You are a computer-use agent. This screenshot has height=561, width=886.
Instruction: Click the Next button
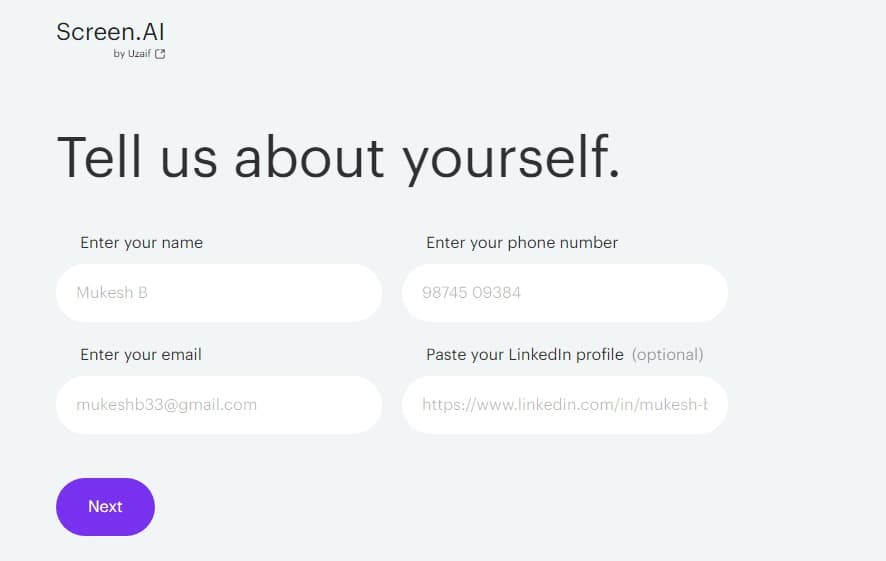coord(105,507)
